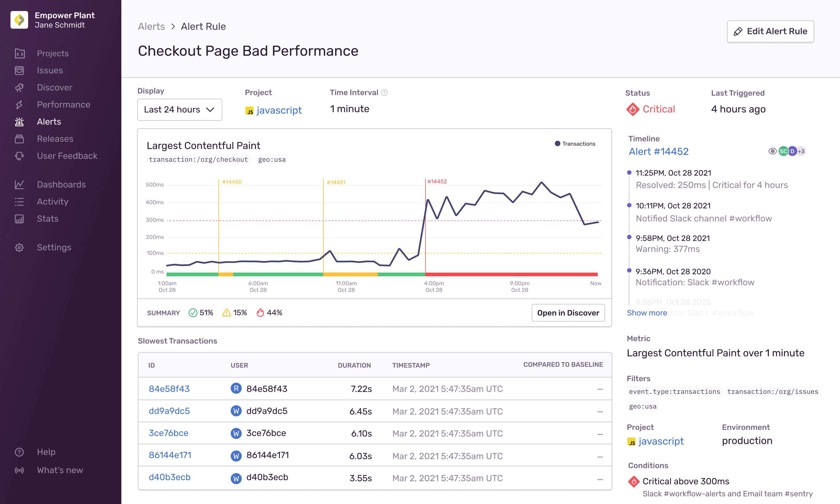Click the Settings gear icon
The height and width of the screenshot is (504, 840).
click(x=20, y=246)
